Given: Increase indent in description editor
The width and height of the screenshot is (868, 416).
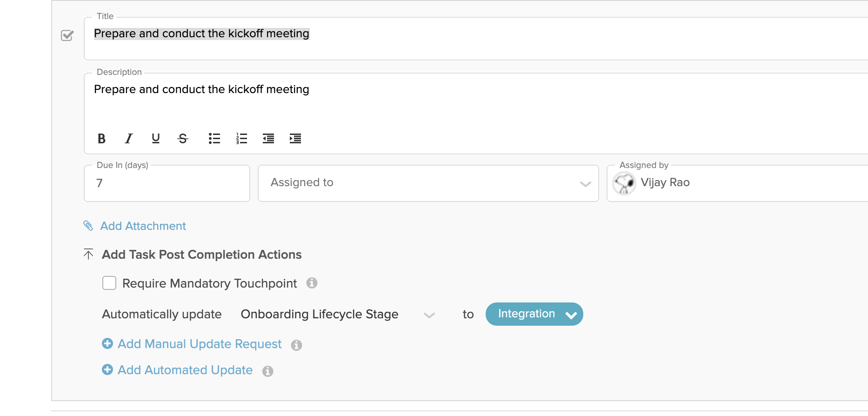Looking at the screenshot, I should [x=295, y=138].
